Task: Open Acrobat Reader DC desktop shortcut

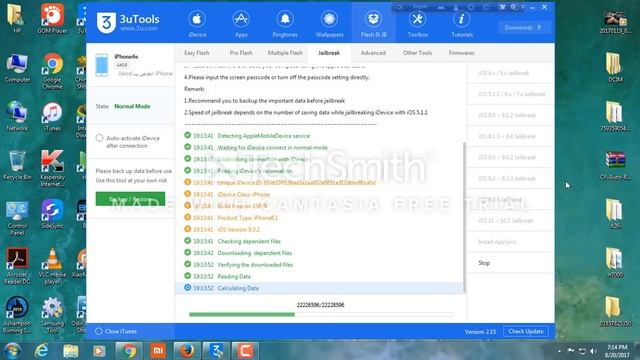Action: pos(17,266)
